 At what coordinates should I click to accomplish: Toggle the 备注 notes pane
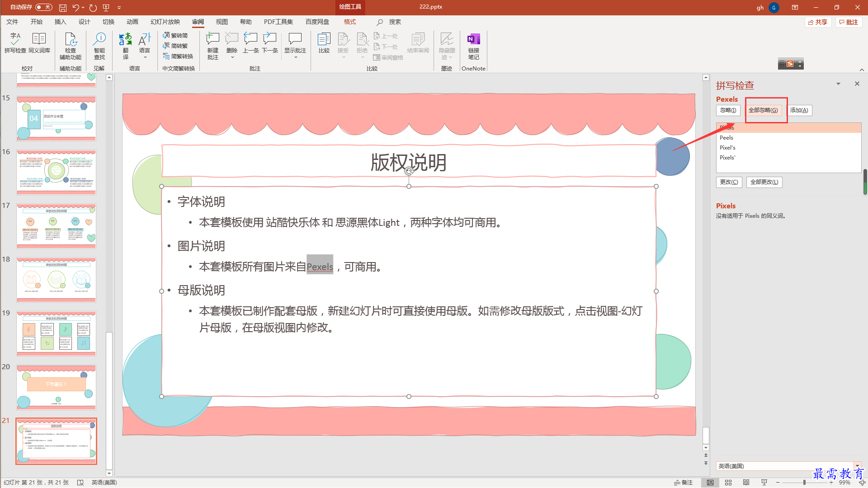pos(683,483)
